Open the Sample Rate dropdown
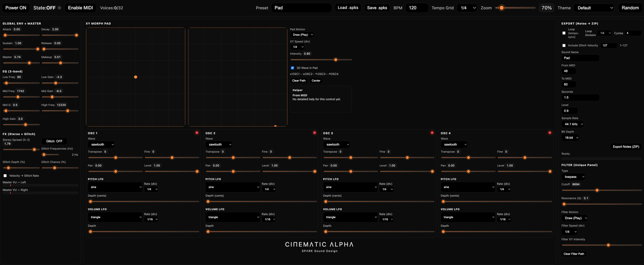 point(572,124)
